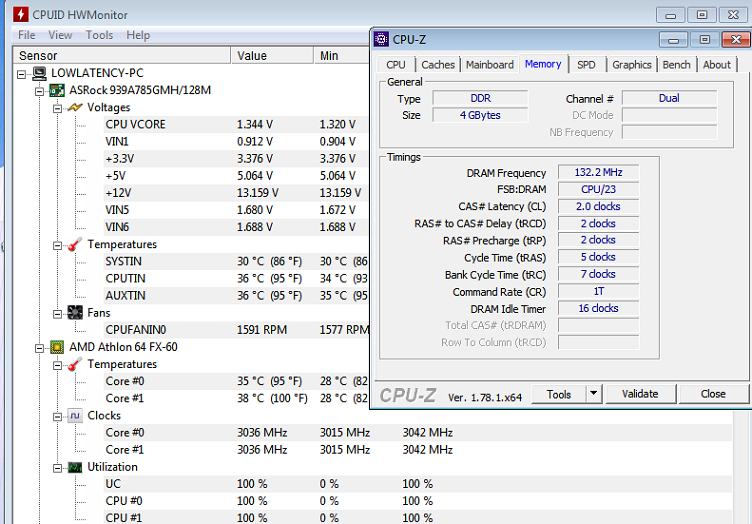
Task: Click the 1.344 V CPU VCORE value
Action: pos(255,125)
